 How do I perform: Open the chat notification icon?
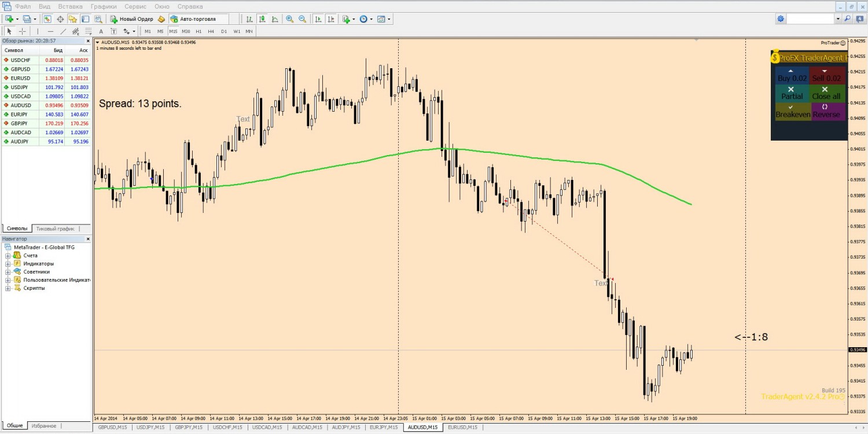click(x=859, y=19)
